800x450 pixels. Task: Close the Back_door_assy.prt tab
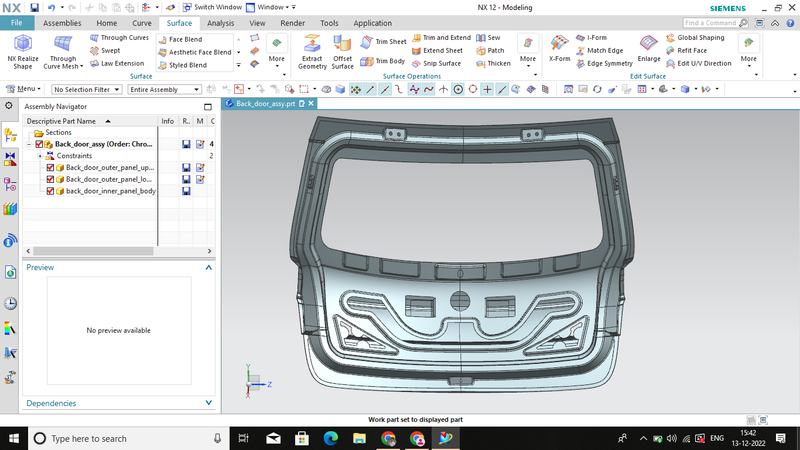click(311, 104)
